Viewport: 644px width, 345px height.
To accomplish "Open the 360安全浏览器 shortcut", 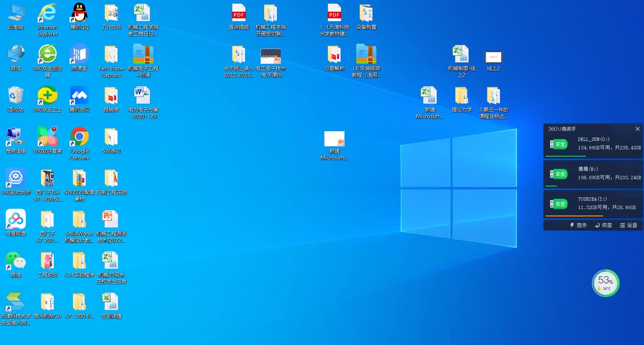I will coord(47,61).
